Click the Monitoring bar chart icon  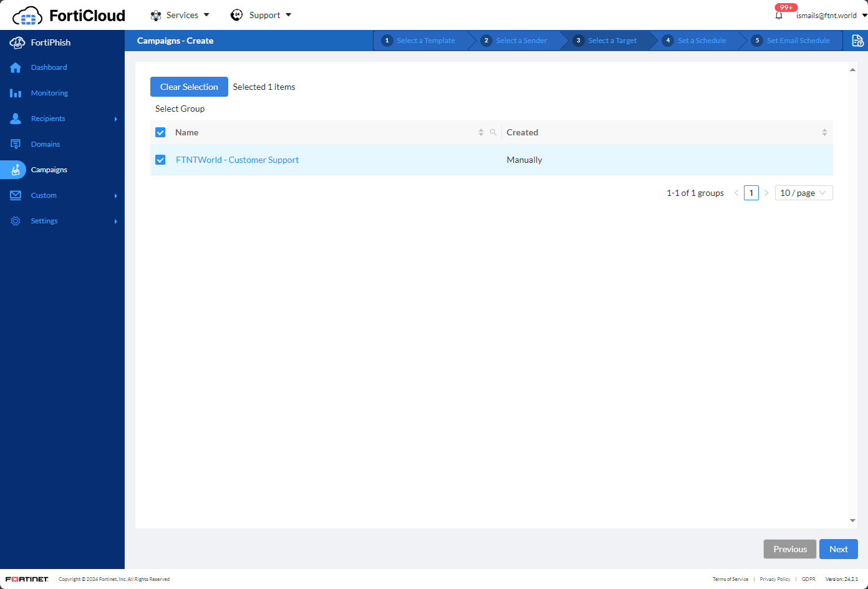point(16,93)
